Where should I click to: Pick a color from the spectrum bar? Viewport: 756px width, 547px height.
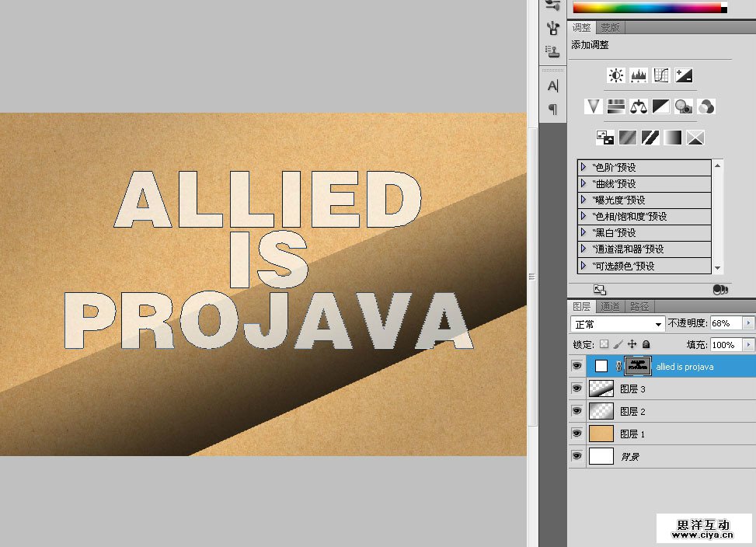point(646,8)
